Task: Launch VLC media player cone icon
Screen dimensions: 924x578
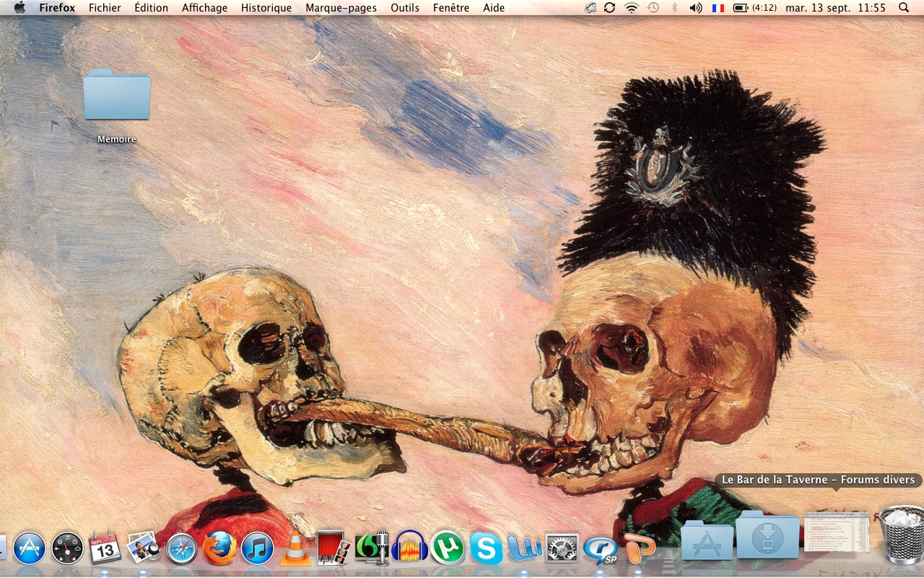Action: (x=295, y=548)
